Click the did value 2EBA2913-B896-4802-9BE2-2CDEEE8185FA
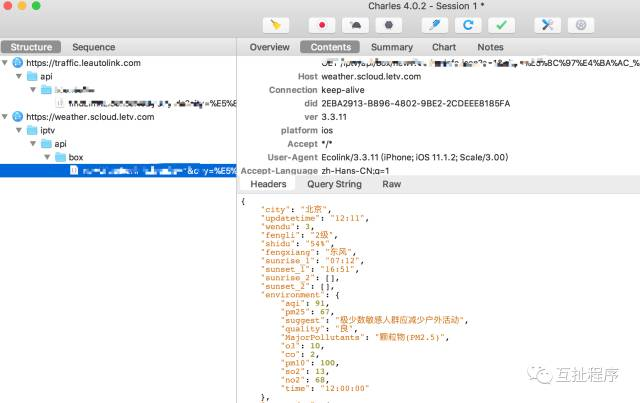Image resolution: width=640 pixels, height=403 pixels. tap(416, 103)
